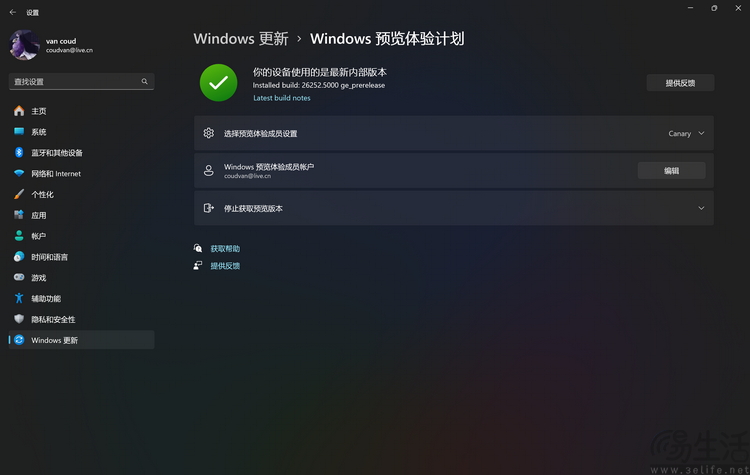Open the 辅助功能 accessibility icon
This screenshot has width=750, height=475.
19,298
